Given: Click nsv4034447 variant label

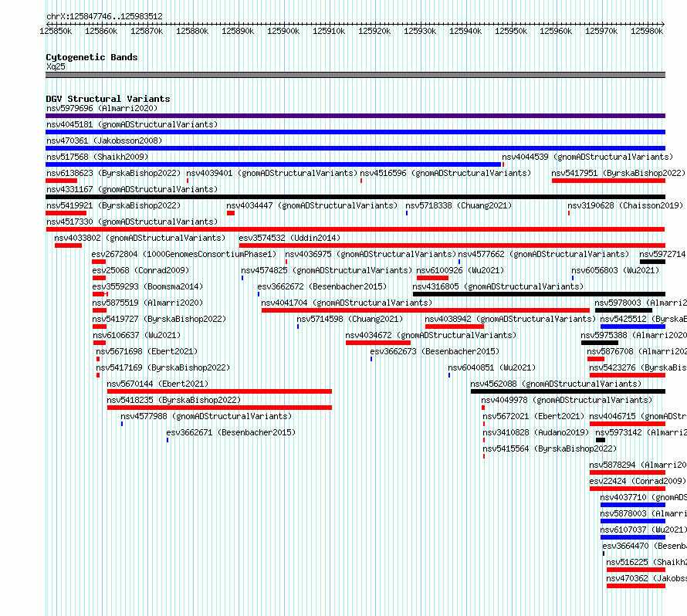Looking at the screenshot, I should click(x=312, y=205).
